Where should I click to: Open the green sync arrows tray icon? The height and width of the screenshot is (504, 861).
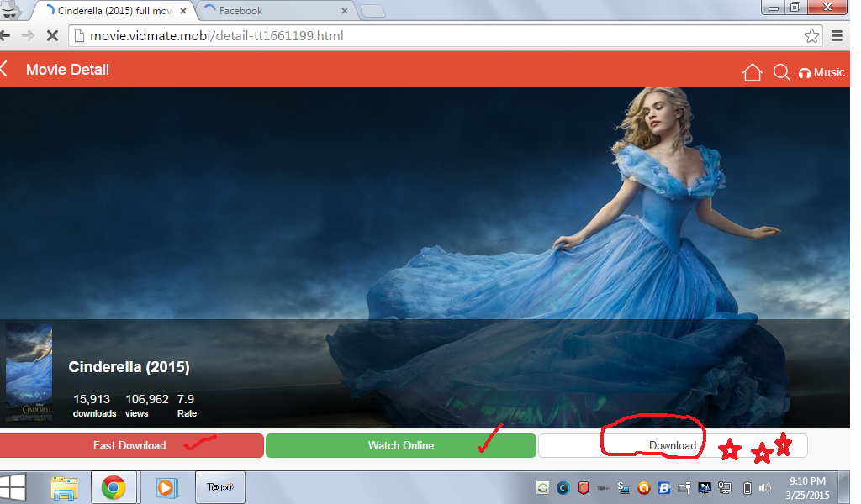pos(542,487)
